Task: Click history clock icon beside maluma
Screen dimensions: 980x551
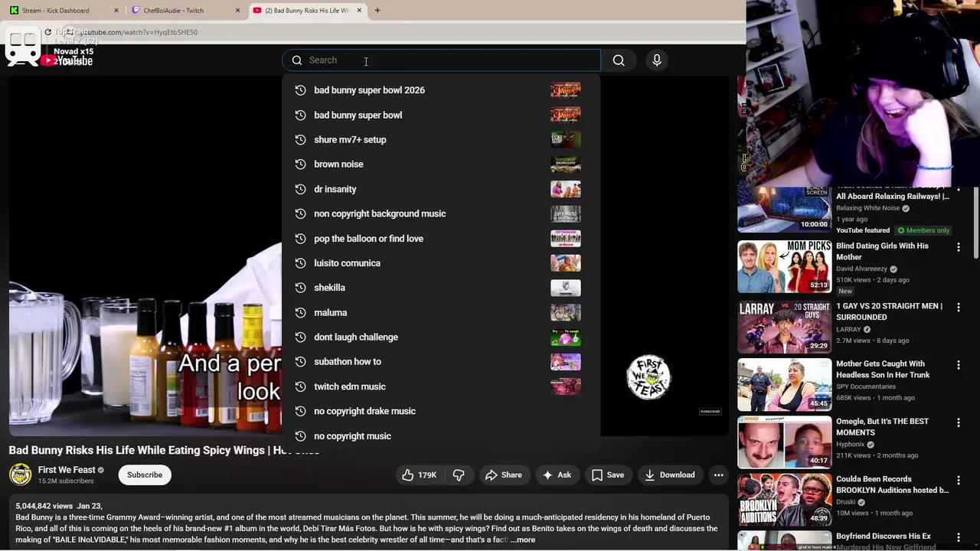Action: tap(300, 312)
